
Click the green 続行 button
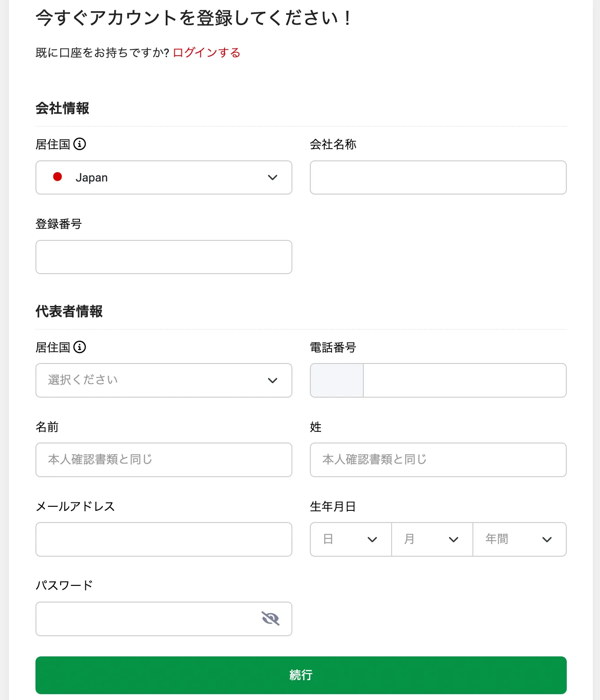(301, 675)
